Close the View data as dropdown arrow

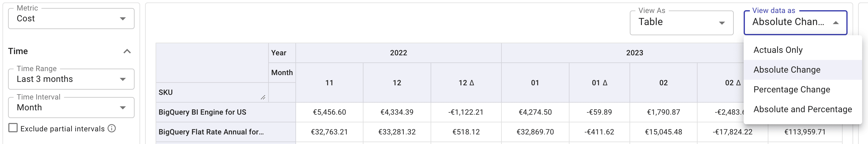click(835, 23)
